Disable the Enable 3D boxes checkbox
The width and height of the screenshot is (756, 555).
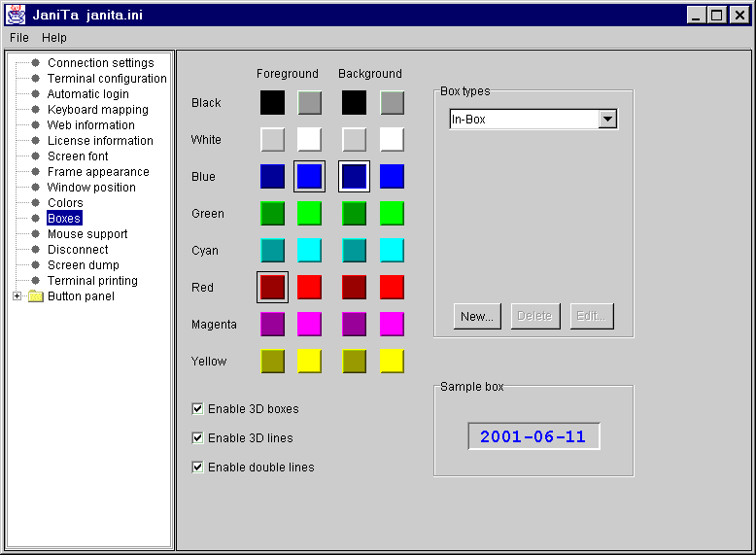coord(198,409)
